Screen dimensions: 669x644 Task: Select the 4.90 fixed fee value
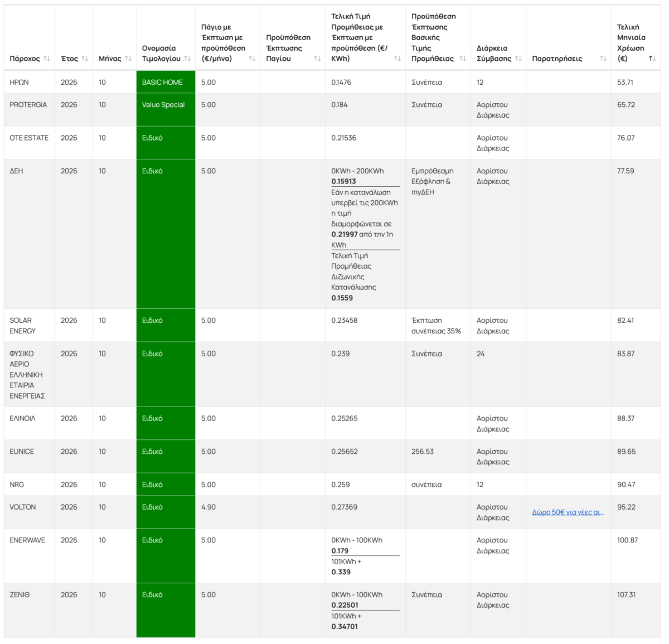pos(209,507)
